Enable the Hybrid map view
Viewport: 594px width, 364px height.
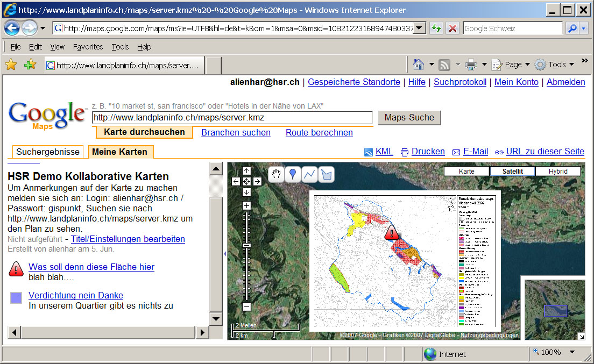[558, 172]
